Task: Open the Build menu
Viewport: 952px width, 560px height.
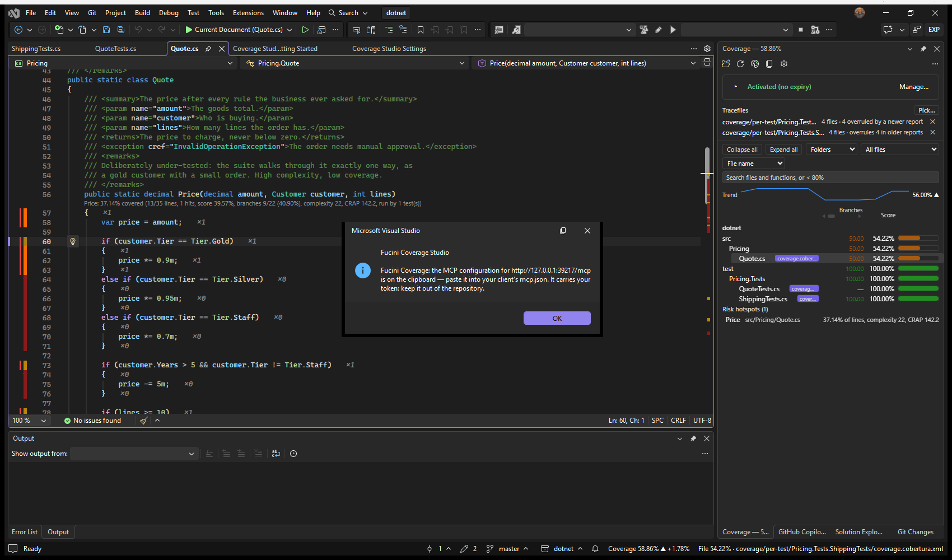Action: [142, 13]
